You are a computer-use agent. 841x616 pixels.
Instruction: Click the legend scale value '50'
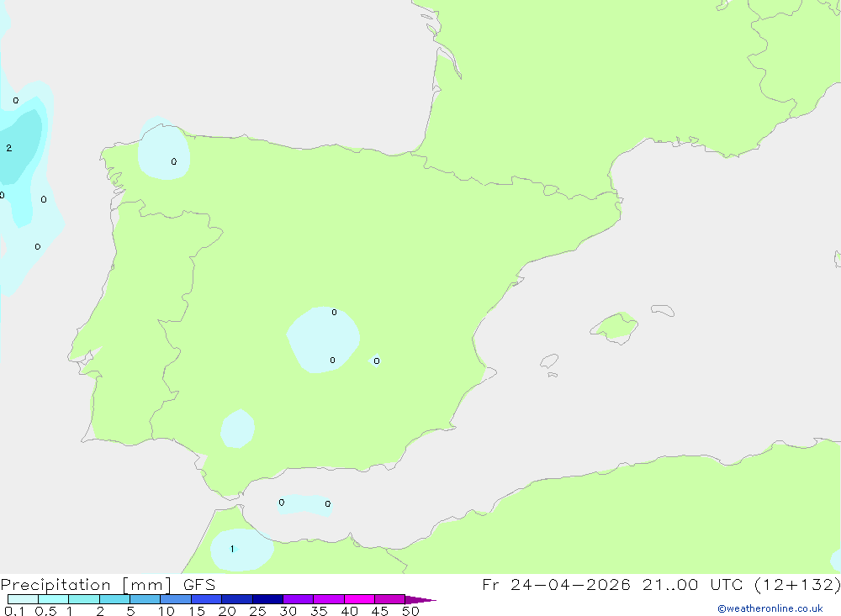click(410, 611)
